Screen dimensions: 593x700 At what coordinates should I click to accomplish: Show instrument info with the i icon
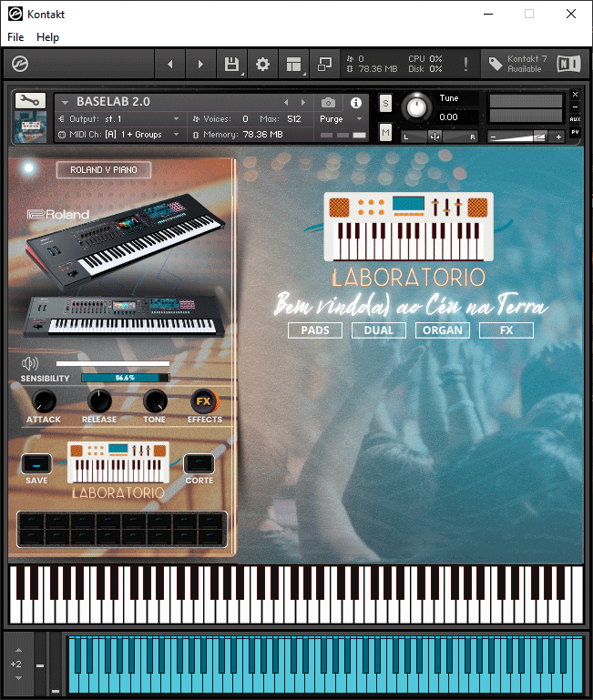356,103
